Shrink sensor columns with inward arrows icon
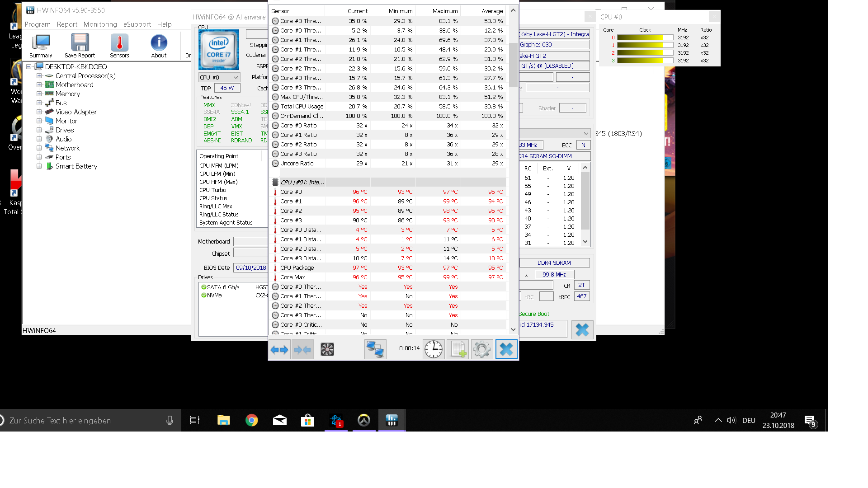The height and width of the screenshot is (488, 868). 302,349
